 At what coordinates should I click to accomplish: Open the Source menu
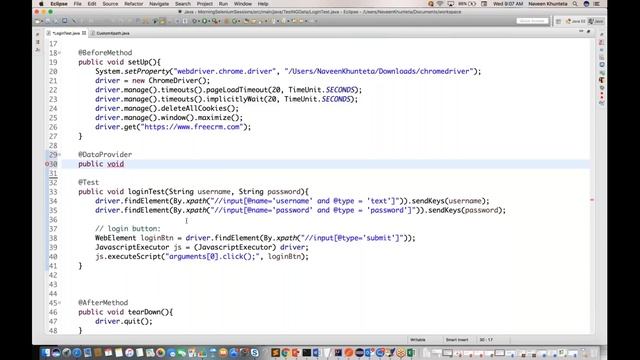tap(110, 4)
